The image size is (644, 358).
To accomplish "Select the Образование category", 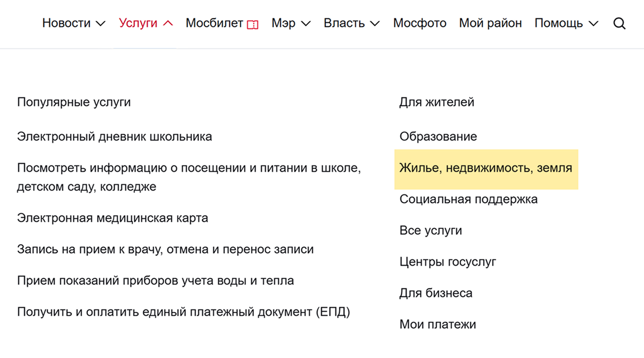I will (438, 137).
